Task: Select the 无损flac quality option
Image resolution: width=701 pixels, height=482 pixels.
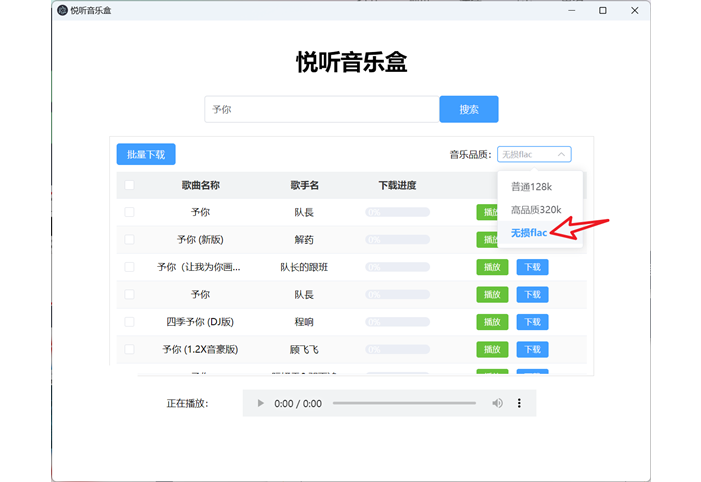Action: 529,233
